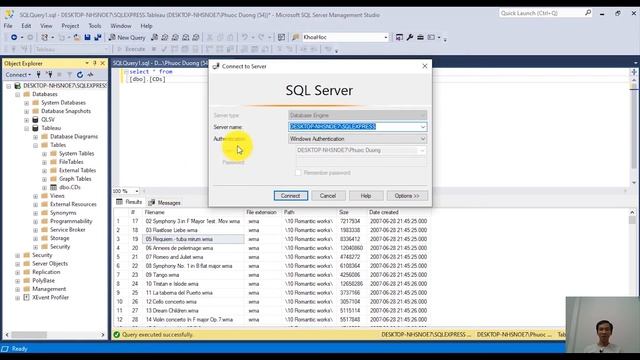Expand the Programmability folder
640x360 pixels.
point(36,222)
